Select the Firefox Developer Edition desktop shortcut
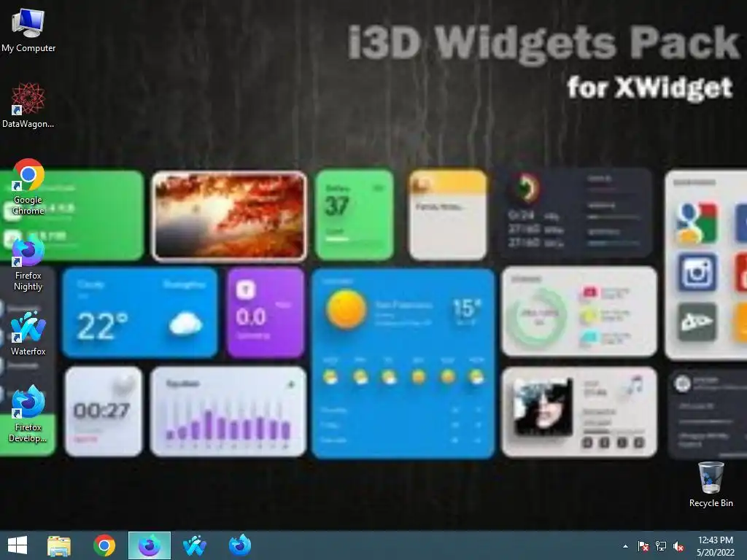747x560 pixels. coord(28,414)
